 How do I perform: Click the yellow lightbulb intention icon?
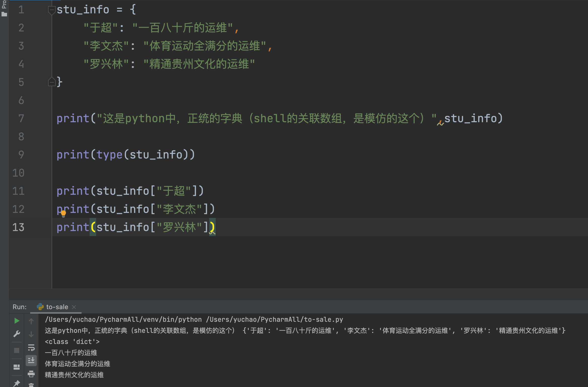63,214
